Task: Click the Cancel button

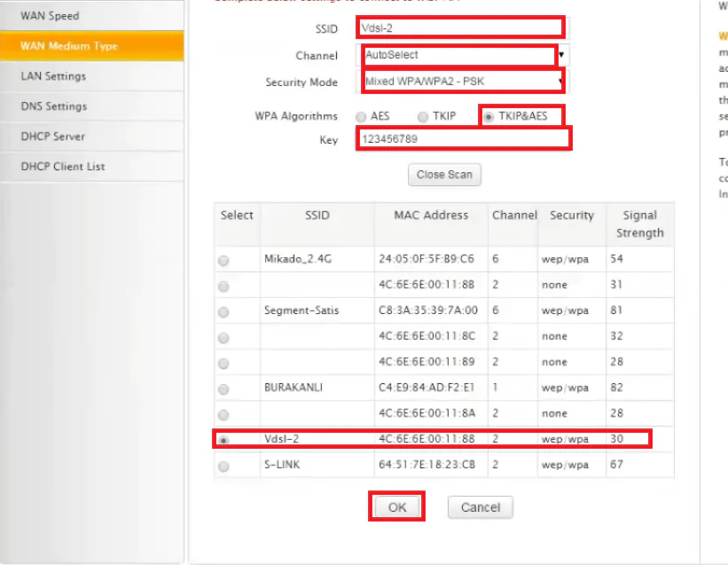Action: 480,507
